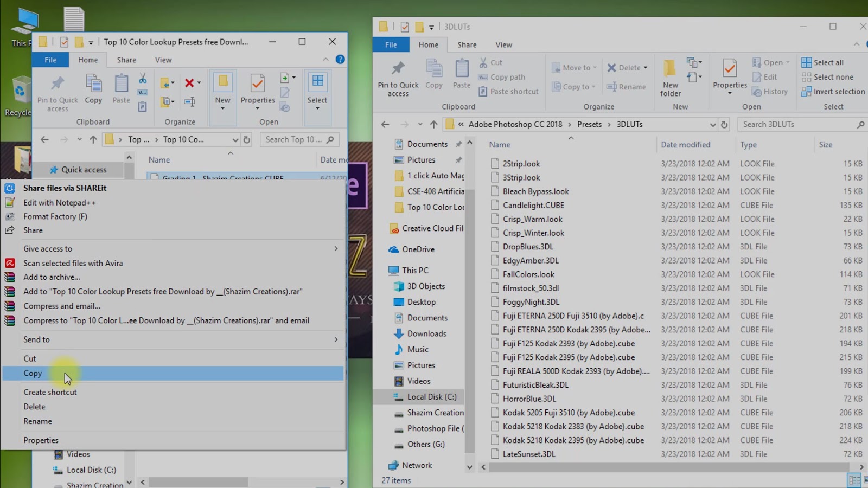Click Pin to Quick access in 3DLUTs window
868x488 pixels.
pos(398,79)
